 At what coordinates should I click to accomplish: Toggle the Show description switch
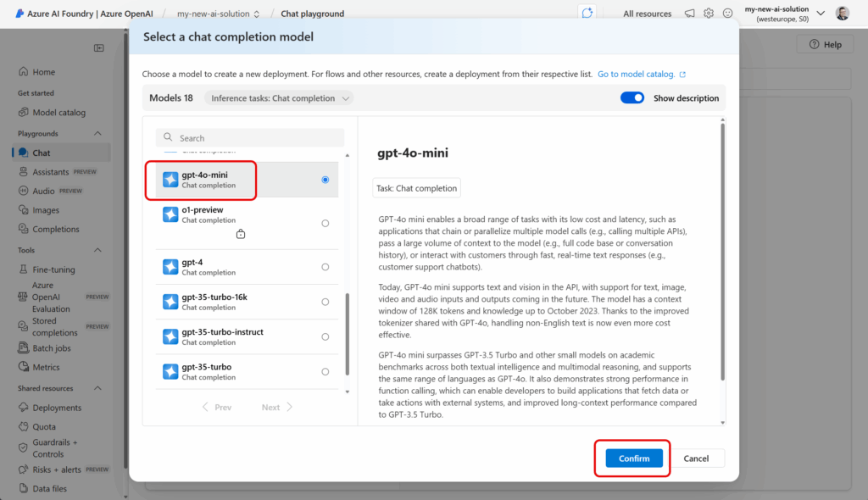(x=632, y=98)
